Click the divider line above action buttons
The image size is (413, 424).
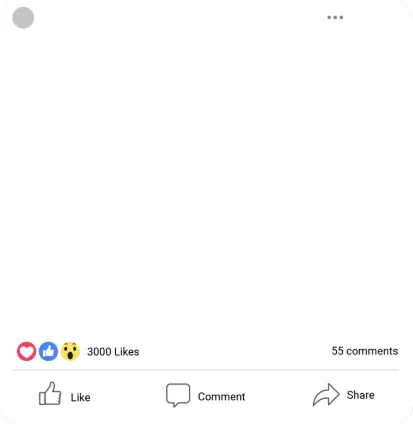click(x=206, y=370)
